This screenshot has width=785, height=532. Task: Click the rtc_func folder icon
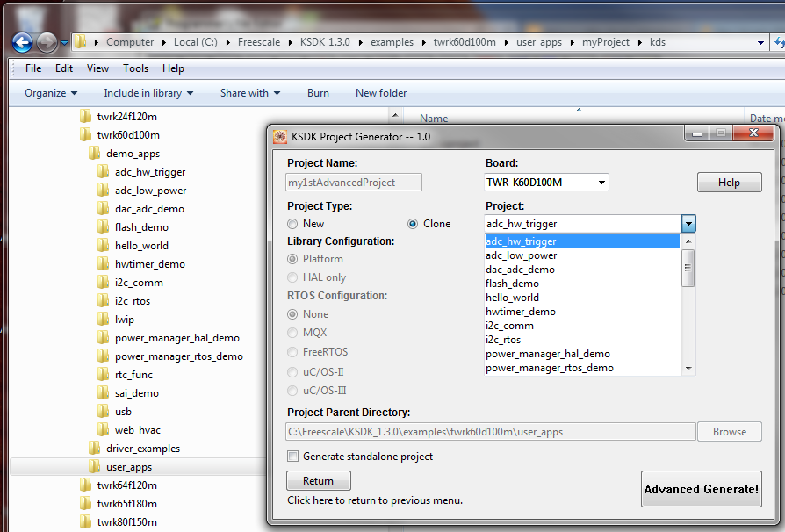click(x=103, y=374)
